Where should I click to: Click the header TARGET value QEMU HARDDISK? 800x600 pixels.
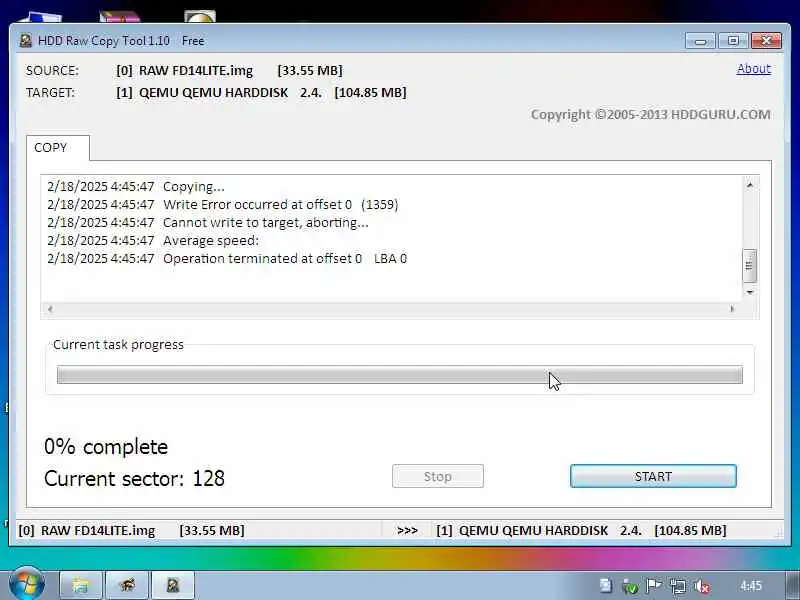[261, 93]
